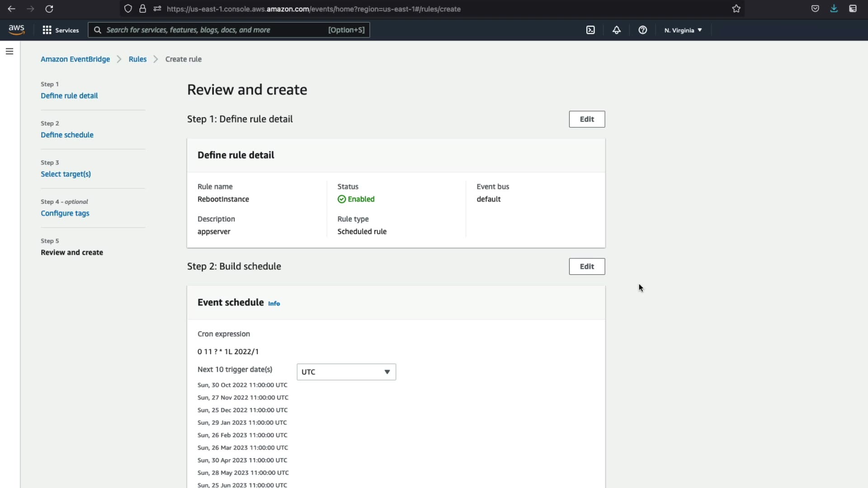Go to Step 1 Define rule detail
Screen dimensions: 868x488
[69, 96]
